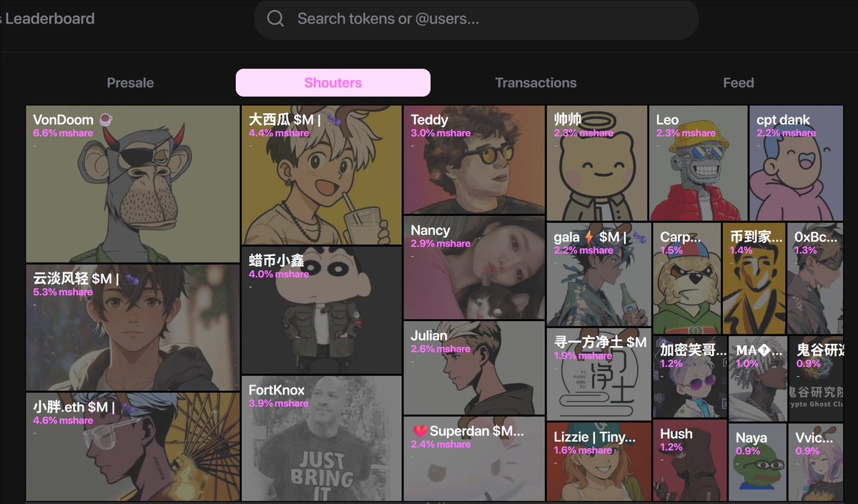
Task: Open Julian's avatar tile
Action: pos(474,368)
